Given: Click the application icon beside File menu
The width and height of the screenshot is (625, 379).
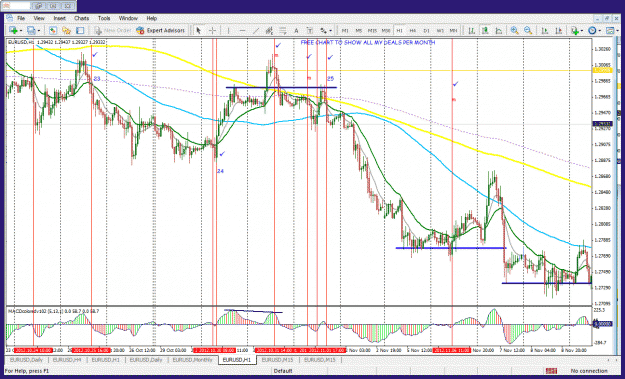Looking at the screenshot, I should [x=10, y=18].
